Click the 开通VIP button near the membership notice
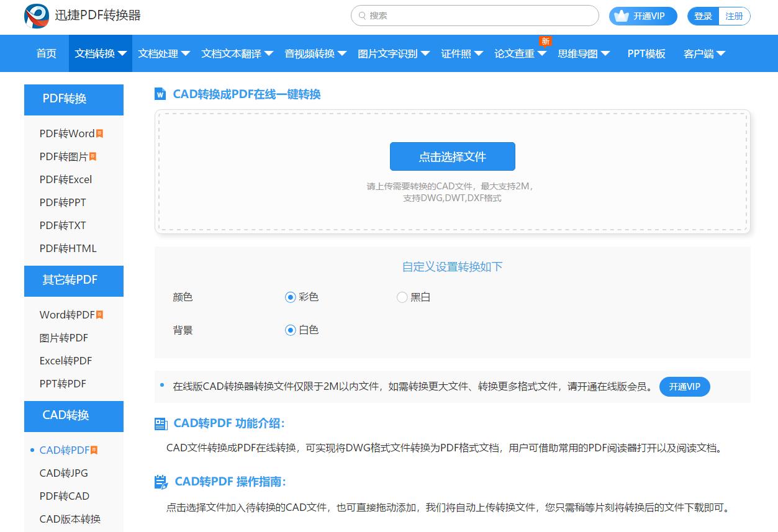 click(684, 386)
